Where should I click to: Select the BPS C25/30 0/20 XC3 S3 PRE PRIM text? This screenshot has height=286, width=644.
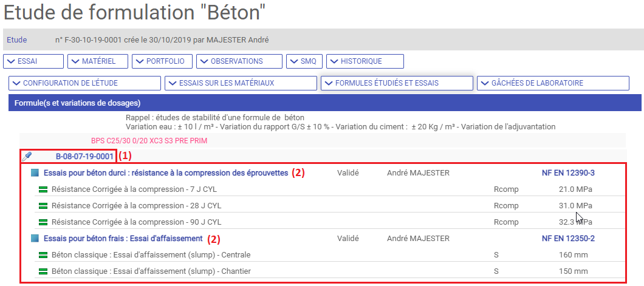tap(149, 141)
